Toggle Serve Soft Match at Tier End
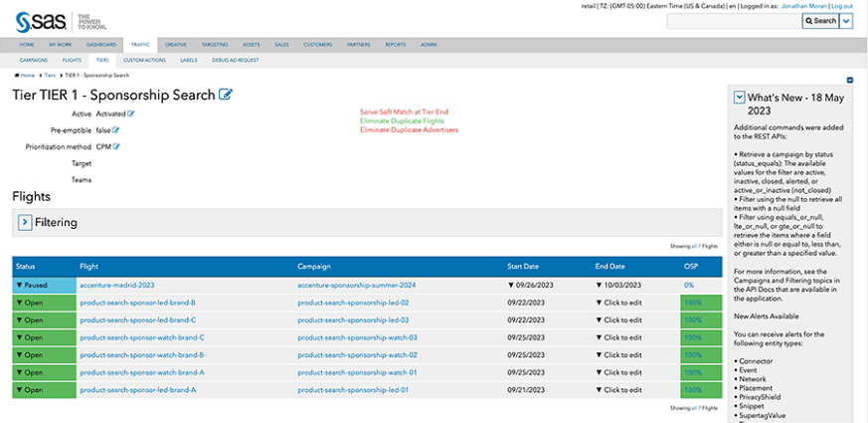 click(x=404, y=111)
